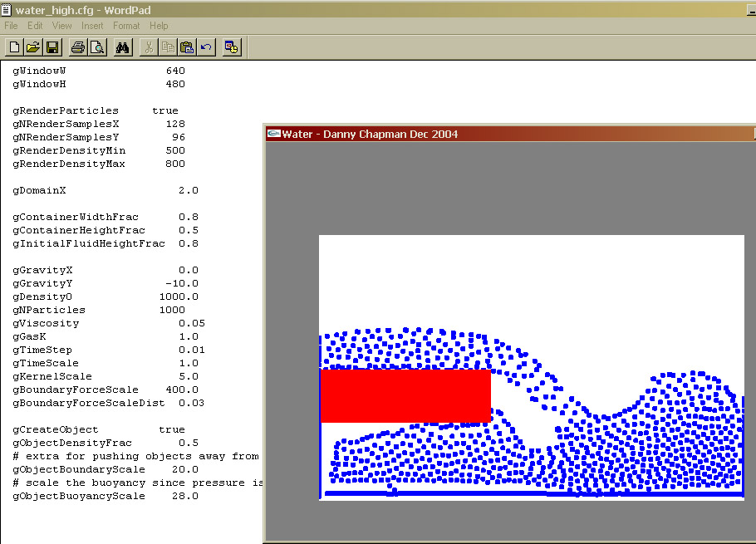Open the View menu
The image size is (756, 544).
coord(62,26)
